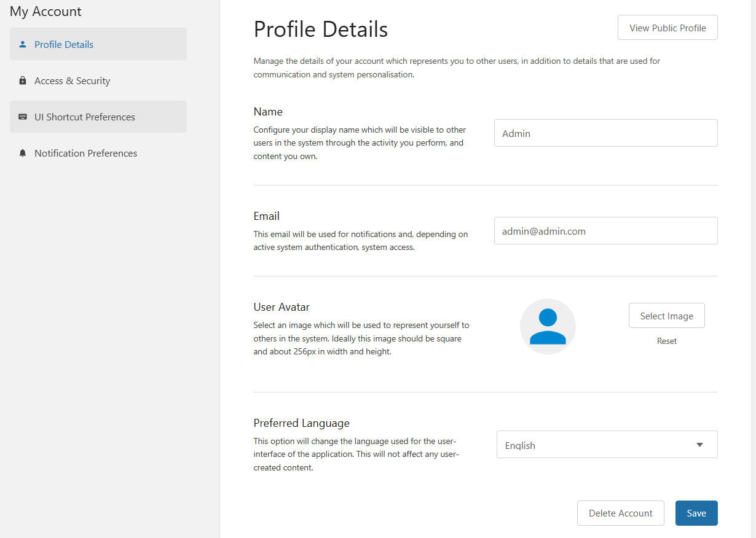Click the View Public Profile button
Screen dimensions: 756x538
click(x=667, y=28)
